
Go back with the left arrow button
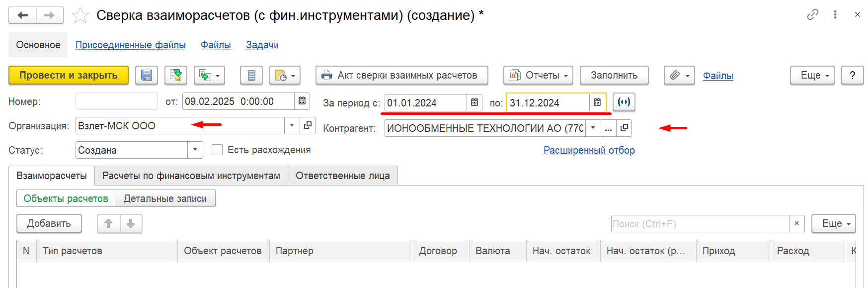coord(22,15)
